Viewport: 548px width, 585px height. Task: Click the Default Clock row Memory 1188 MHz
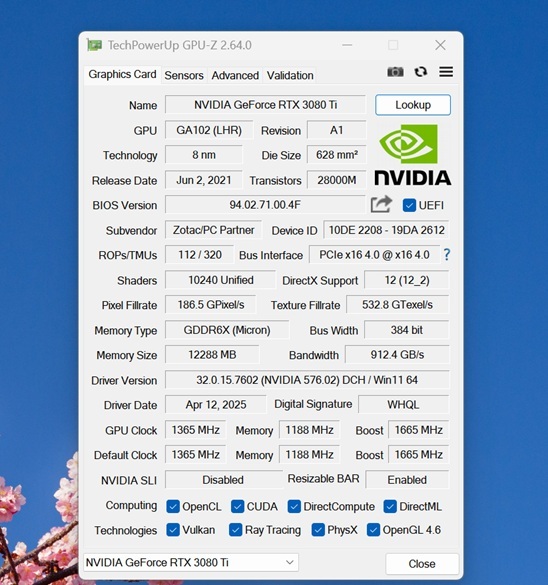coord(309,454)
